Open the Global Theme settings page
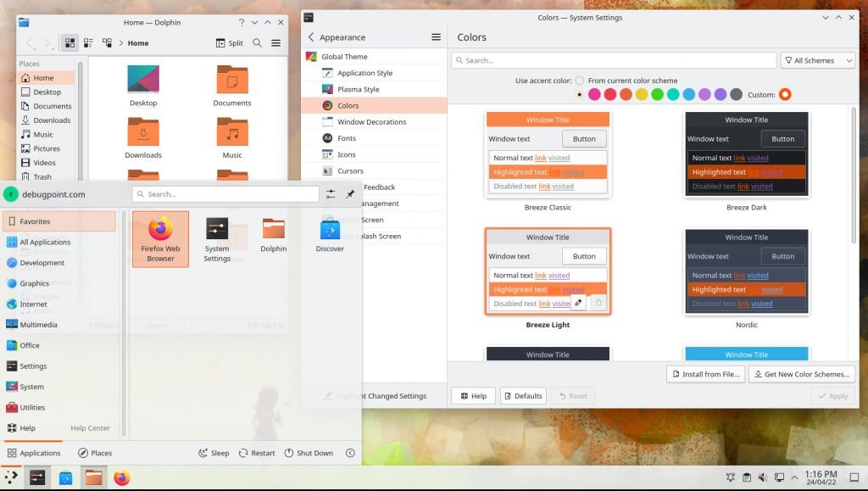The image size is (868, 491). [x=374, y=57]
